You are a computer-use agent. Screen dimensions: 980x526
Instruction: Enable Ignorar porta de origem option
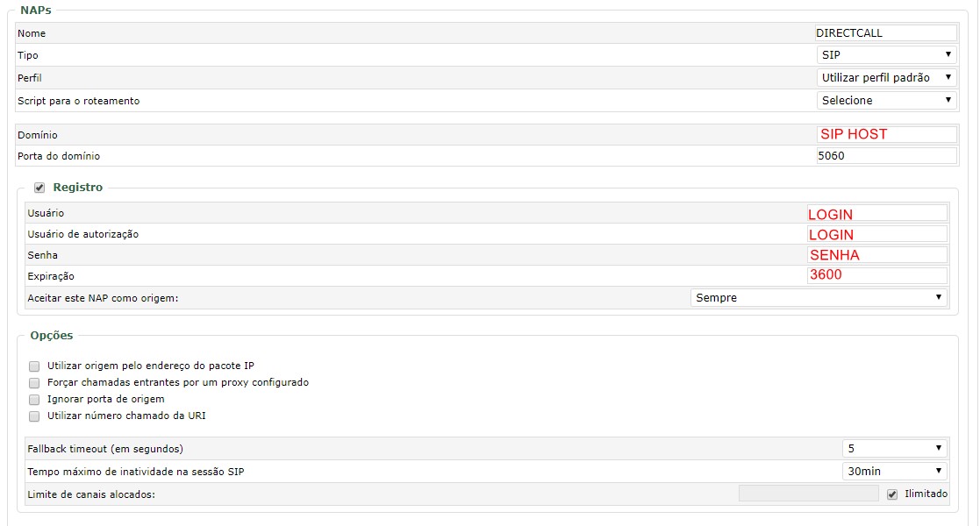34,400
